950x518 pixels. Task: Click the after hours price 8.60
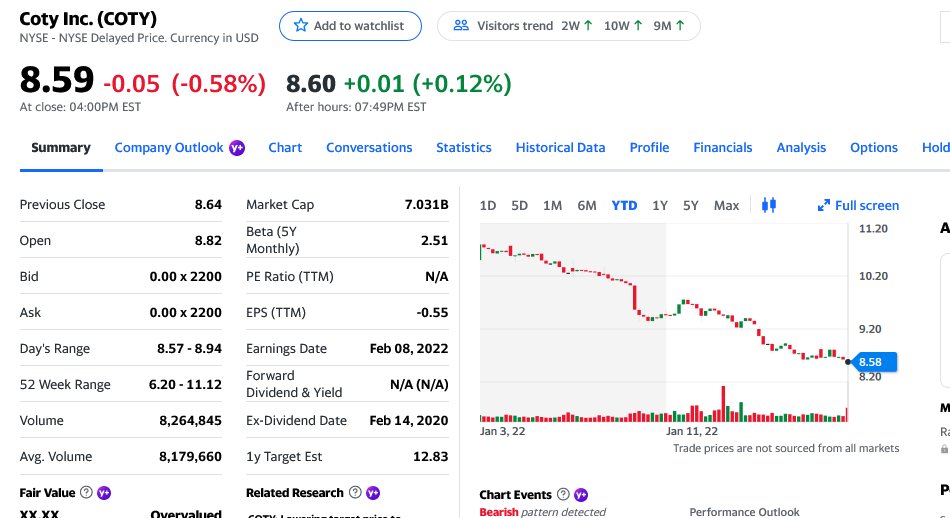(311, 84)
